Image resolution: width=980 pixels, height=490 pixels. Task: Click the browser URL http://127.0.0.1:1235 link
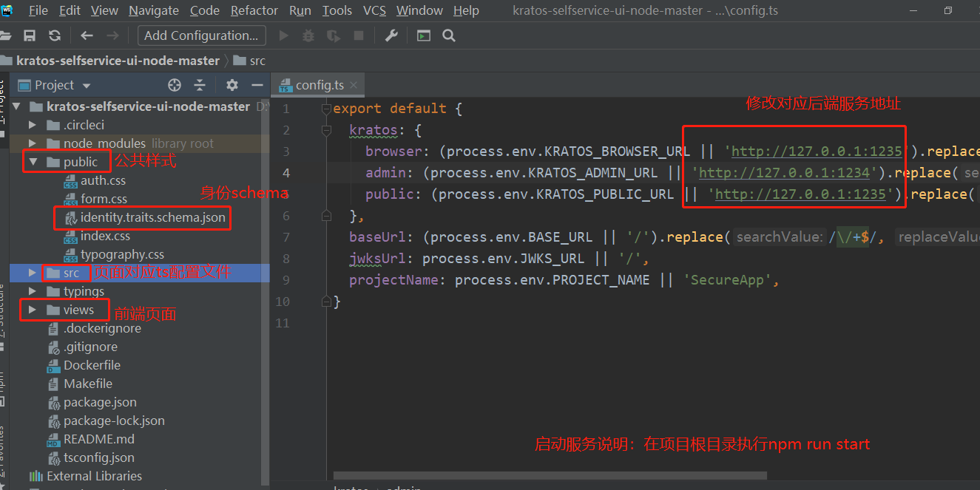(x=817, y=152)
